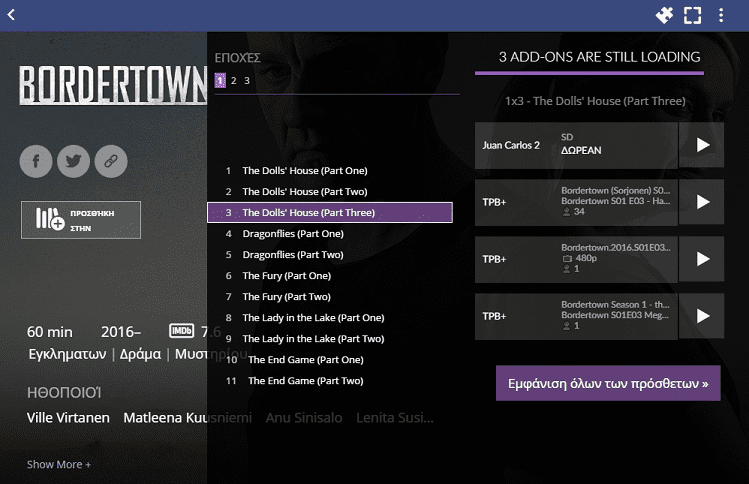Open actor Matleena Kuusniemi

187,418
